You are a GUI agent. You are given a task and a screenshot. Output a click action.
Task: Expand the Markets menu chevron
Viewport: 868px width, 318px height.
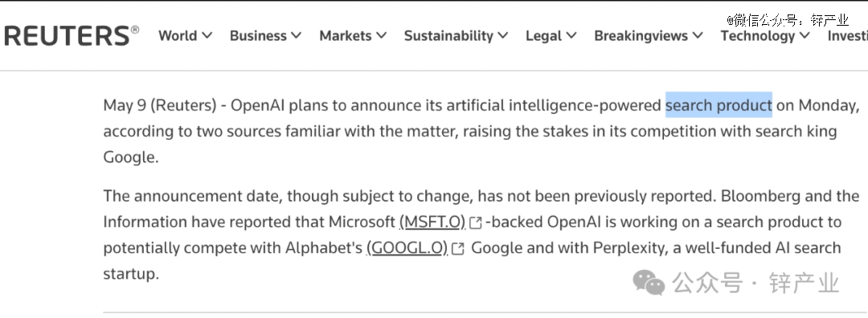tap(381, 36)
